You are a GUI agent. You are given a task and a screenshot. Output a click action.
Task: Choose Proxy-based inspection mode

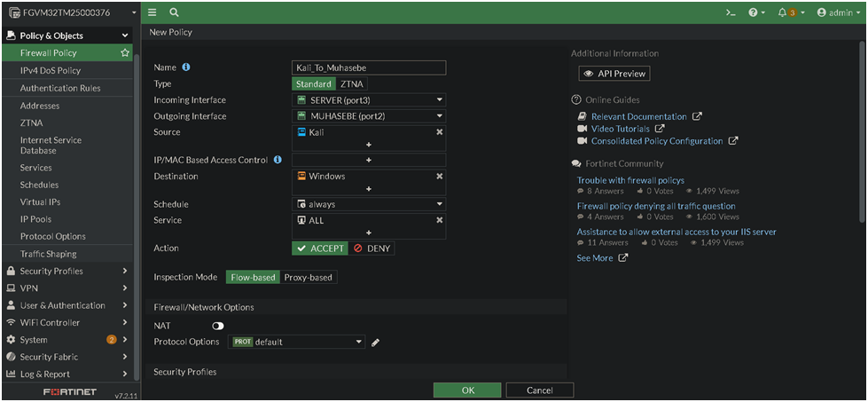pyautogui.click(x=309, y=278)
